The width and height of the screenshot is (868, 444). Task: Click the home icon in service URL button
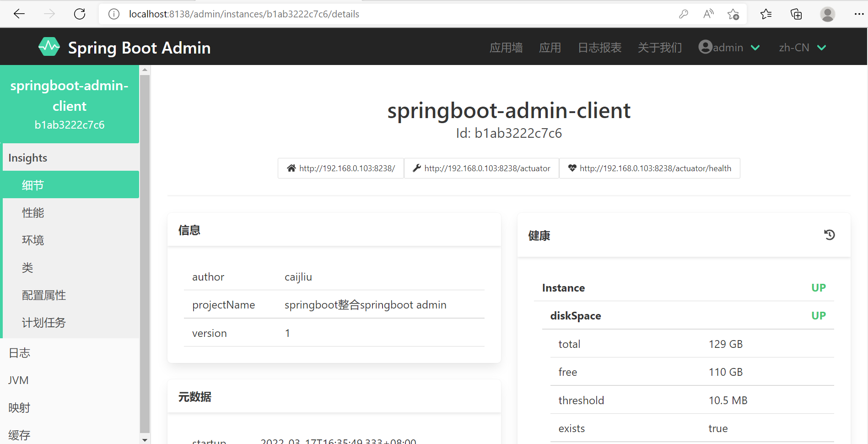(291, 168)
